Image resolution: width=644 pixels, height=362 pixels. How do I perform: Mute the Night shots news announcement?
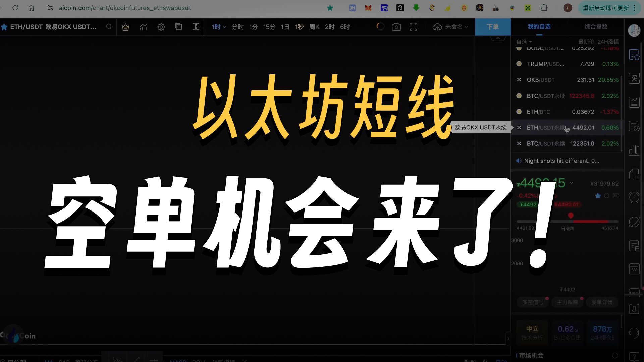tap(519, 161)
